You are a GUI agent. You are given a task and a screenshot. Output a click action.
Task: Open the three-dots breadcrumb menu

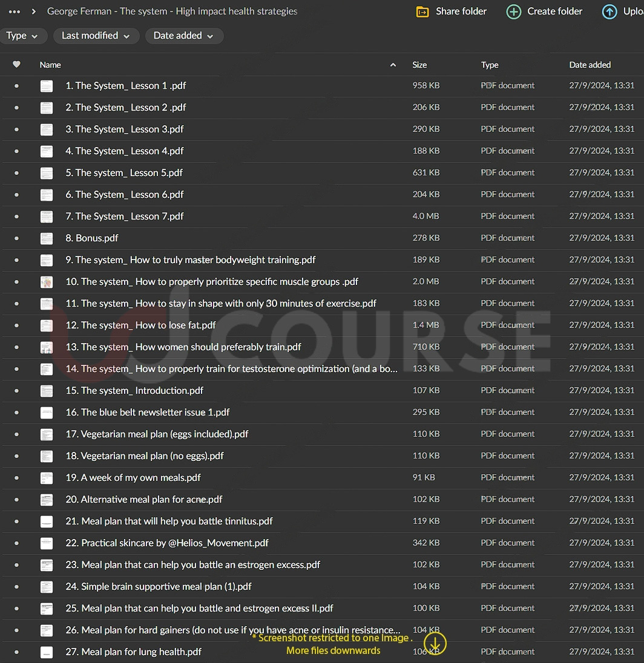point(15,12)
